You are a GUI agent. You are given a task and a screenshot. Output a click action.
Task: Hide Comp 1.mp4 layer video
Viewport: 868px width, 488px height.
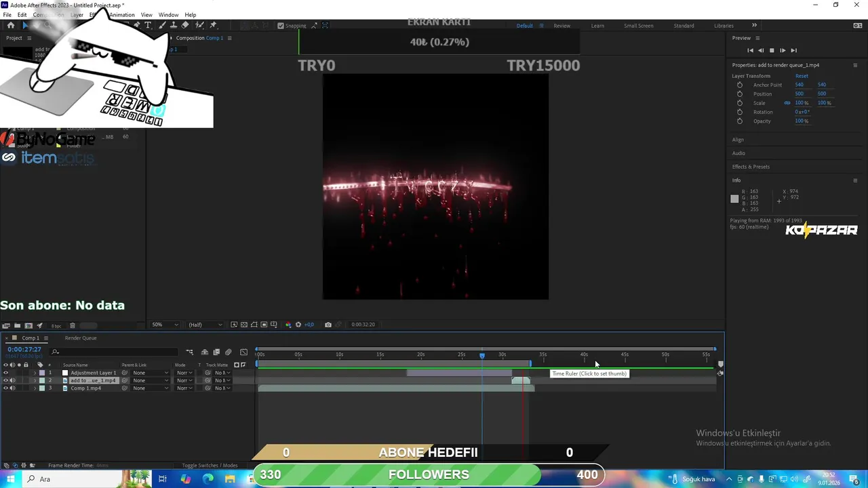pyautogui.click(x=5, y=388)
